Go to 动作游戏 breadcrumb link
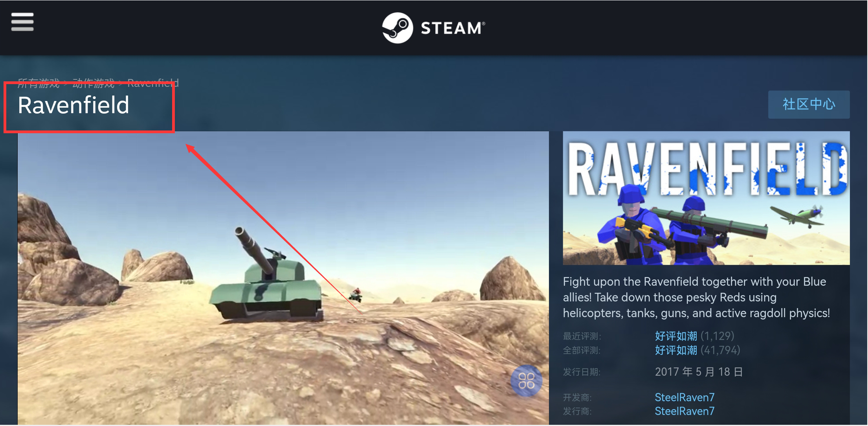Image resolution: width=868 pixels, height=426 pixels. point(94,83)
